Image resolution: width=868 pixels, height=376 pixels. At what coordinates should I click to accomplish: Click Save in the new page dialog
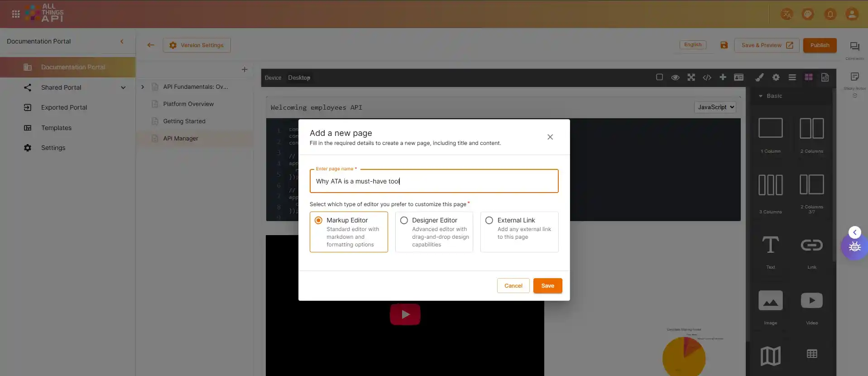coord(547,286)
